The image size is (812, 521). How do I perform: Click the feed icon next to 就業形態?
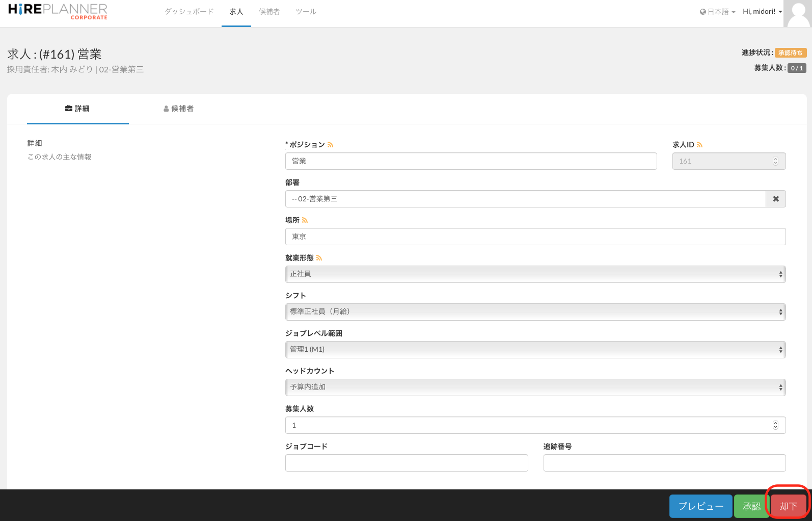tap(319, 258)
